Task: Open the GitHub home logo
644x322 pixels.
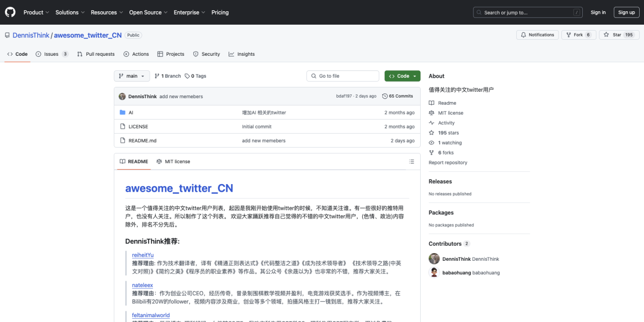Action: [x=10, y=12]
